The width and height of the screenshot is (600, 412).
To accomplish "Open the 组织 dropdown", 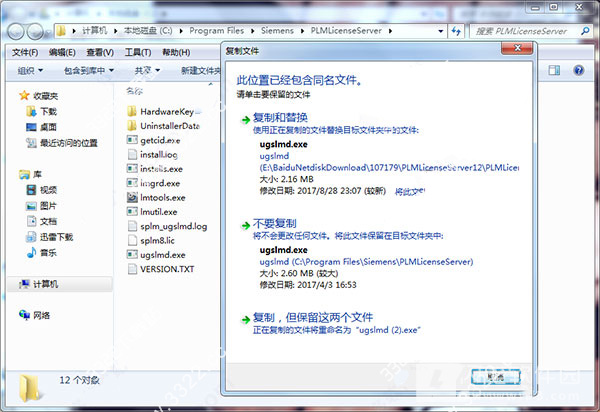I will point(30,70).
